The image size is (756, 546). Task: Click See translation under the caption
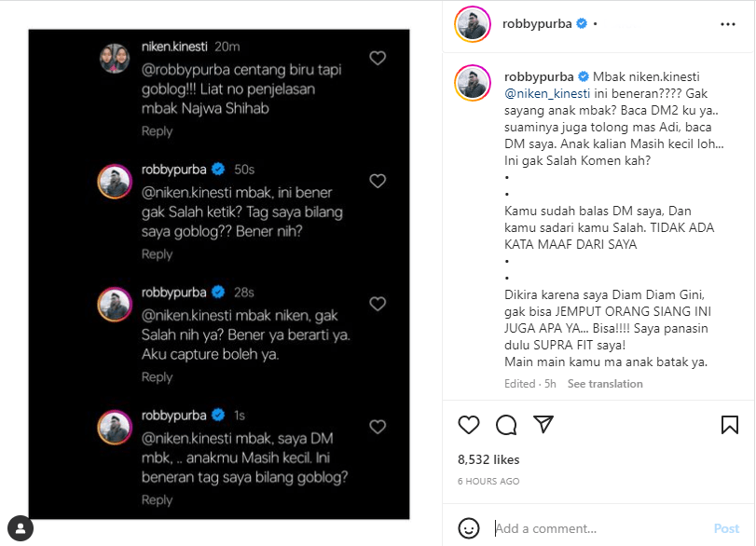(x=605, y=384)
